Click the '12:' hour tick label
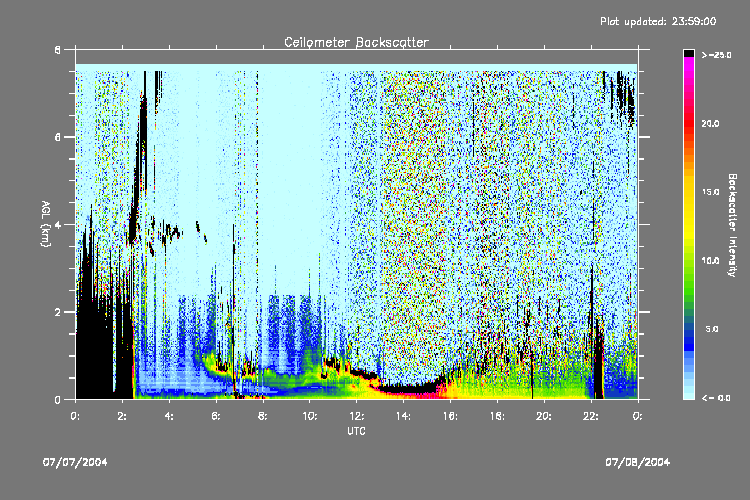750x500 pixels. [356, 416]
